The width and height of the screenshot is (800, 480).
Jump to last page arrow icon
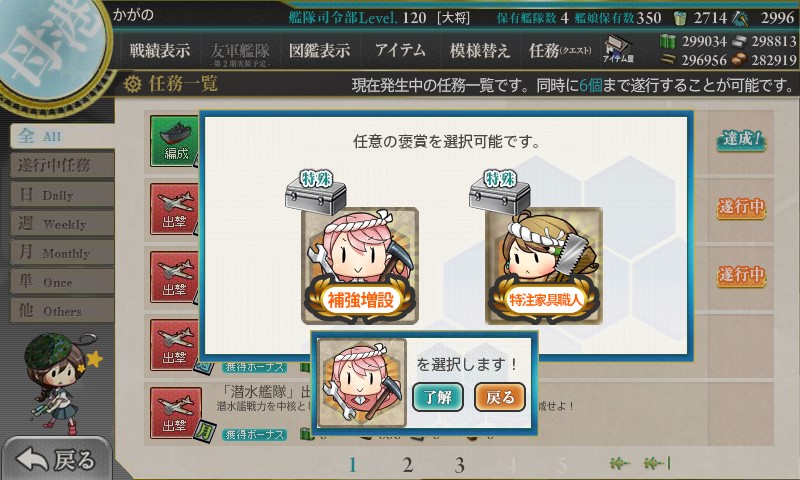click(x=657, y=463)
